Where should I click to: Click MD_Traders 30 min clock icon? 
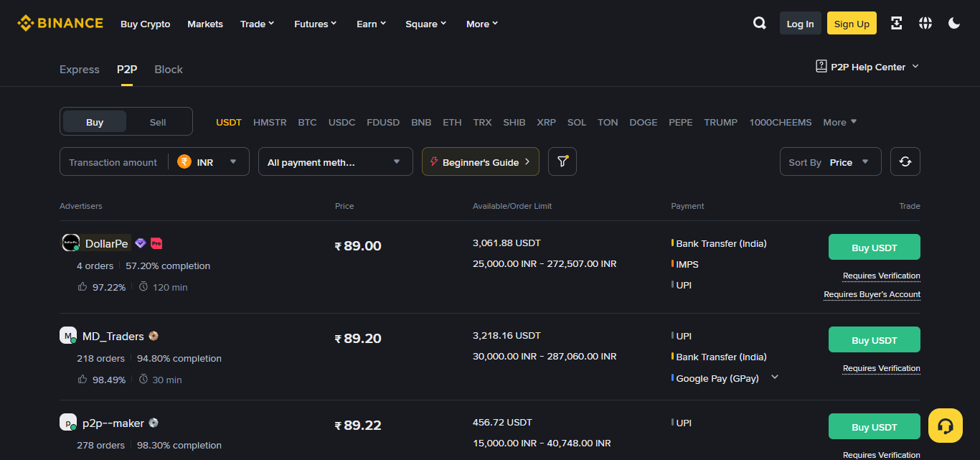tap(143, 380)
